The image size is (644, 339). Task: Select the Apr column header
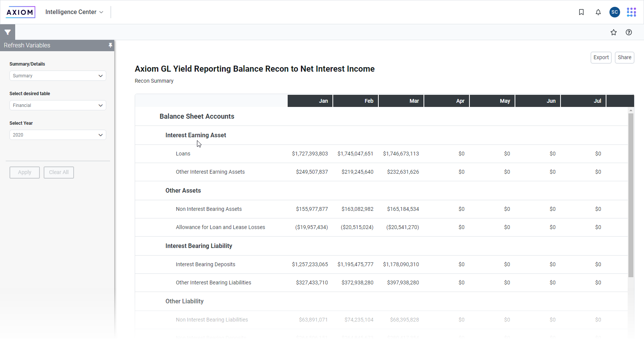[447, 101]
